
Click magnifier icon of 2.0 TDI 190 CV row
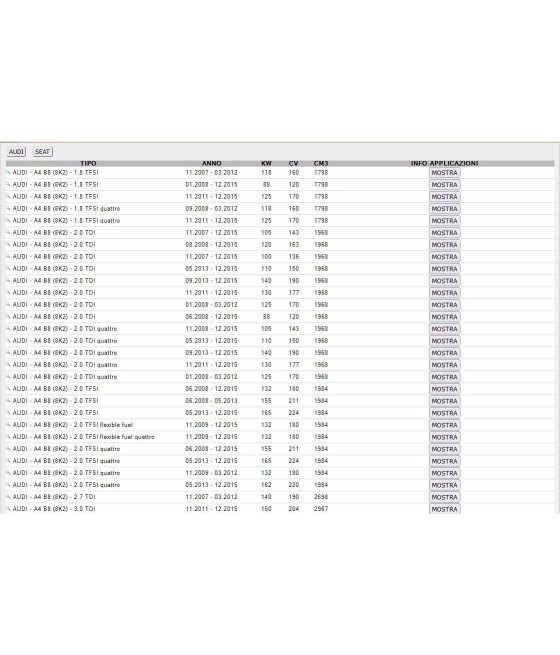[x=8, y=280]
